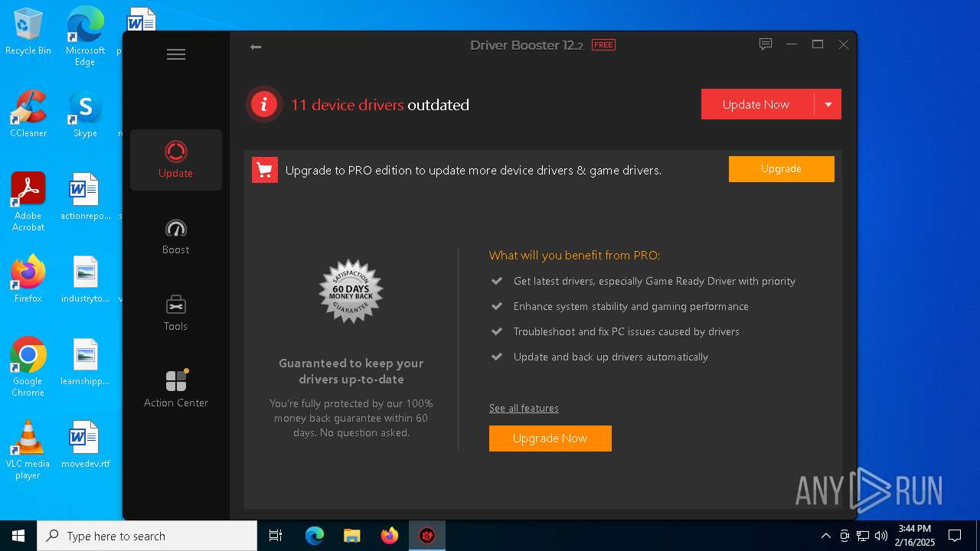
Task: Click the orange Upgrade button
Action: tap(781, 169)
